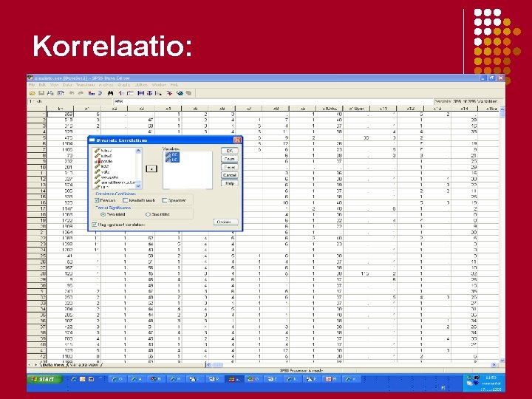532x399 pixels.
Task: Click the Paste button in the dialog
Action: (229, 159)
